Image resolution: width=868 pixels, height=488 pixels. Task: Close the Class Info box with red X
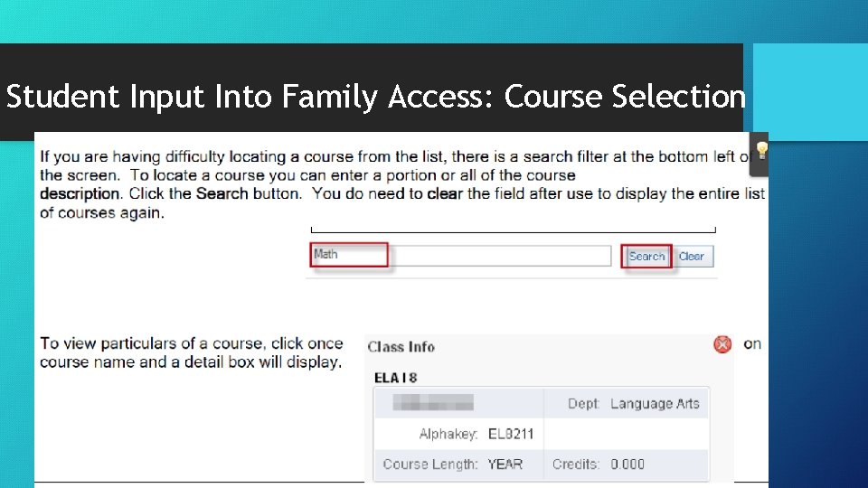(x=722, y=344)
